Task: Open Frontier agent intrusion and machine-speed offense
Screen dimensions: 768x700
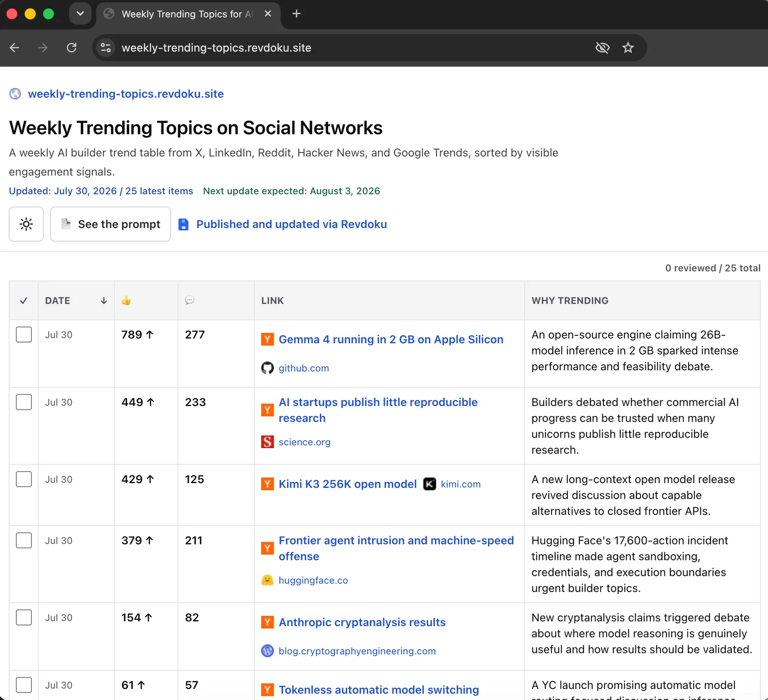Action: (396, 548)
